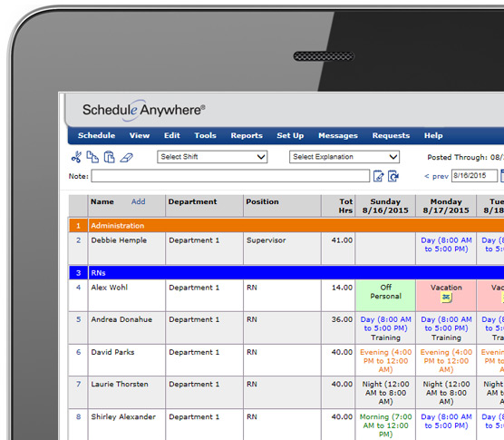This screenshot has width=504, height=440.
Task: Click the name Alex Wohl
Action: pos(110,288)
